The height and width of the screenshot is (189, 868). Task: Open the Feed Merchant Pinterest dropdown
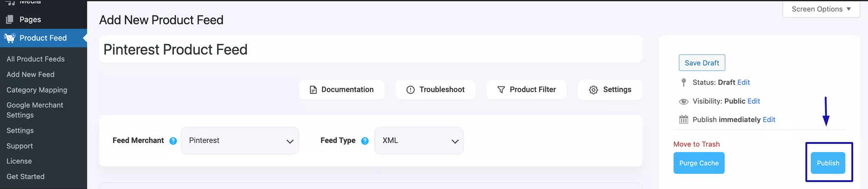tap(240, 140)
